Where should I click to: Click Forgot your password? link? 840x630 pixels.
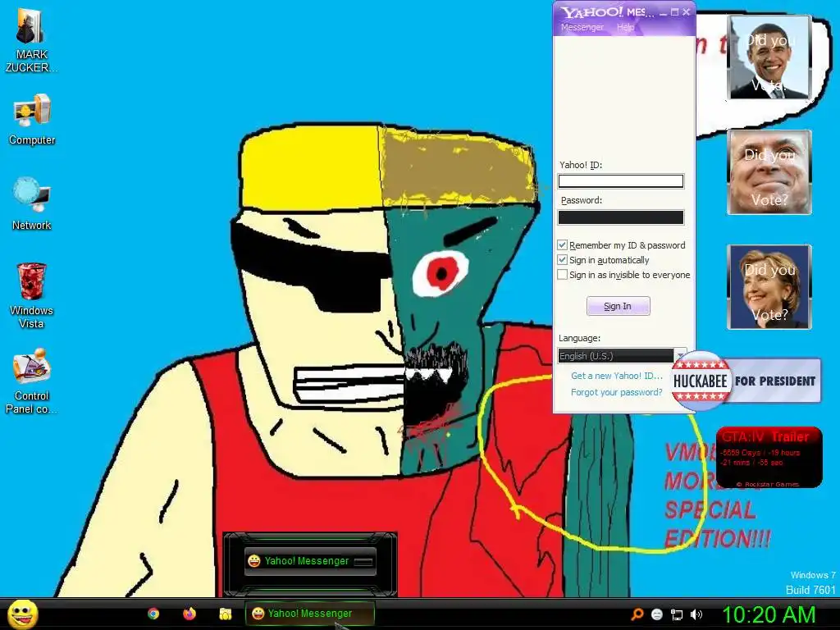(x=617, y=392)
